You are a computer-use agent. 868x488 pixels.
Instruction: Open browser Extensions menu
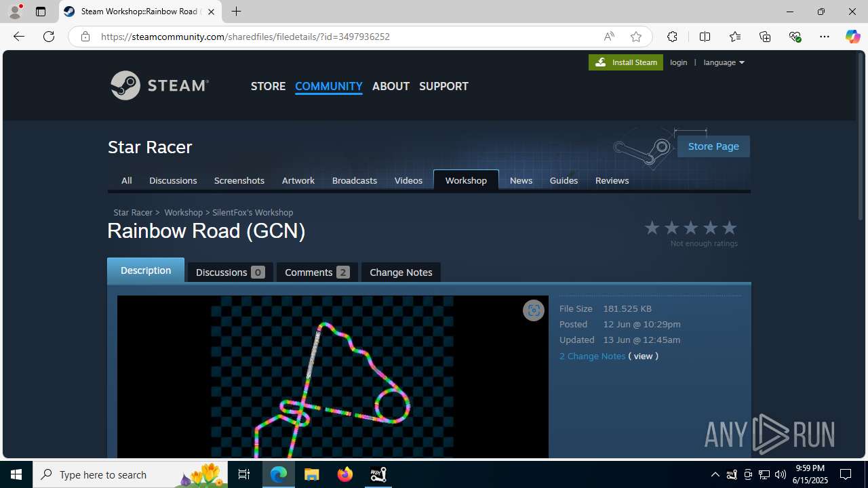672,37
